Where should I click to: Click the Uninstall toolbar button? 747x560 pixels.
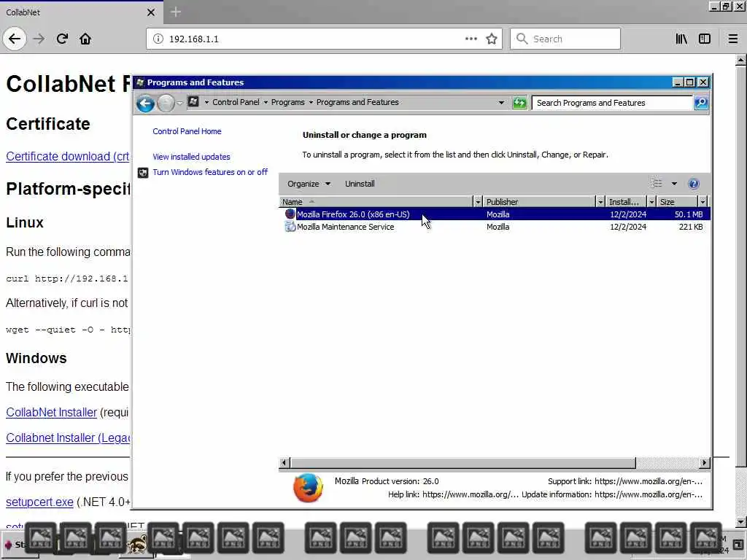[x=360, y=184]
